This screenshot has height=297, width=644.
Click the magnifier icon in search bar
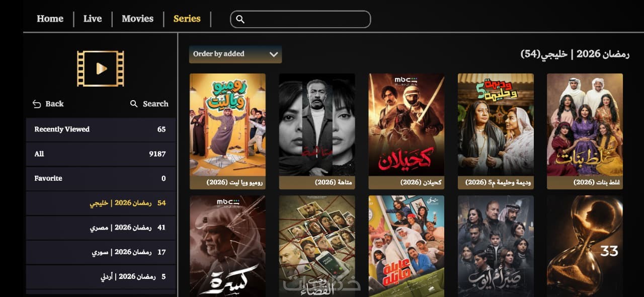(240, 19)
